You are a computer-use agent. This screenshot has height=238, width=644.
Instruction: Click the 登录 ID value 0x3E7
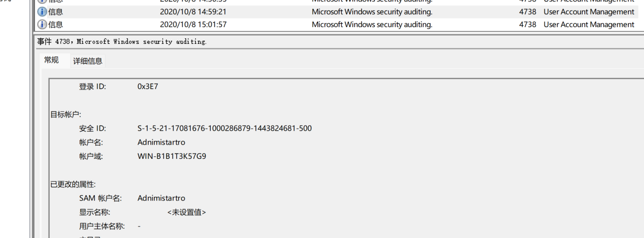(x=148, y=86)
